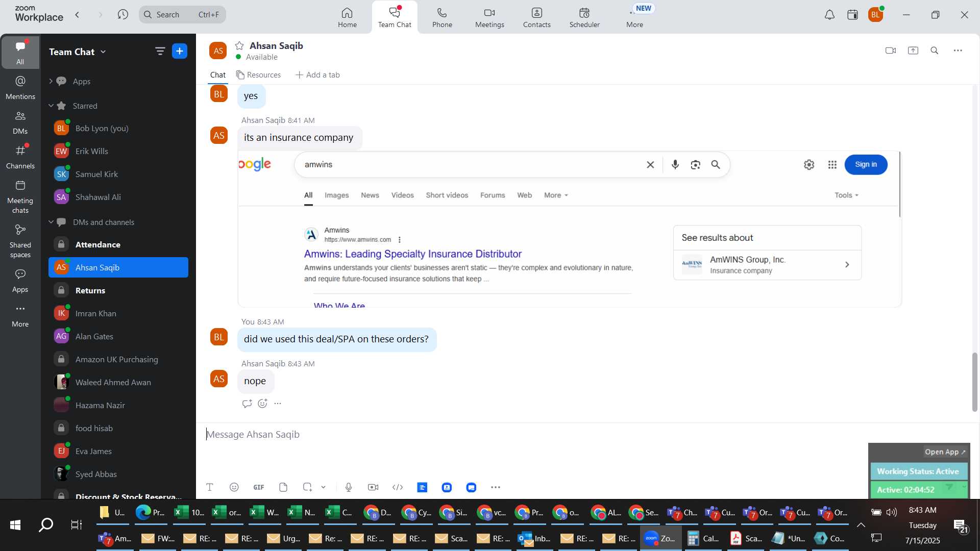Open the Meetings tab
980x551 pixels.
[x=489, y=17]
